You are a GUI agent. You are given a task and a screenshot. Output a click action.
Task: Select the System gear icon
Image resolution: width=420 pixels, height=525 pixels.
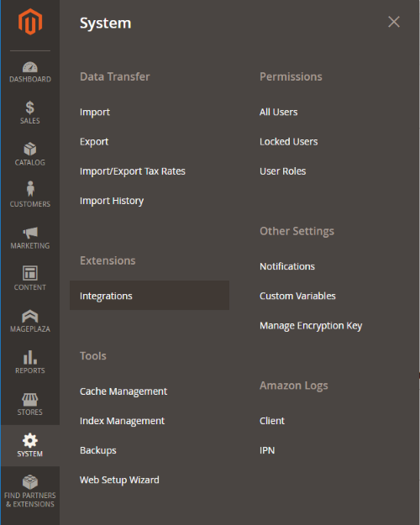30,441
